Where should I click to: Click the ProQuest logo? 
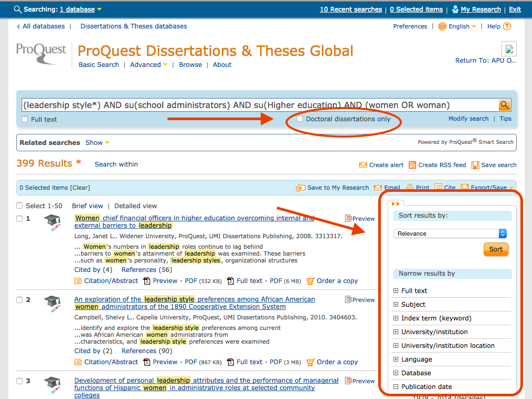(41, 53)
